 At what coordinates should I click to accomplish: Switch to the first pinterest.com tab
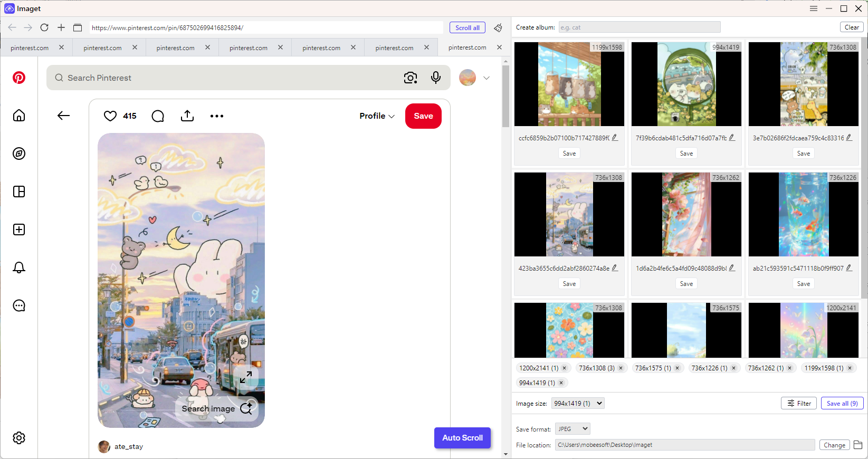click(30, 47)
